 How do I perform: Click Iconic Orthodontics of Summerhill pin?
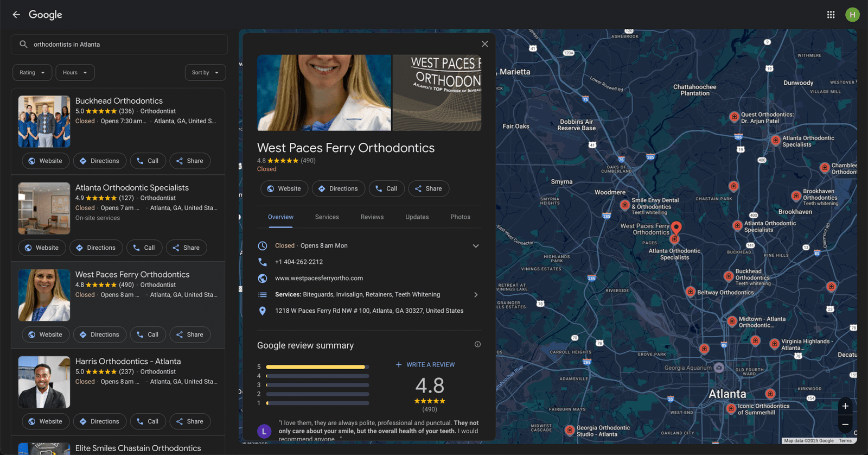tap(731, 408)
